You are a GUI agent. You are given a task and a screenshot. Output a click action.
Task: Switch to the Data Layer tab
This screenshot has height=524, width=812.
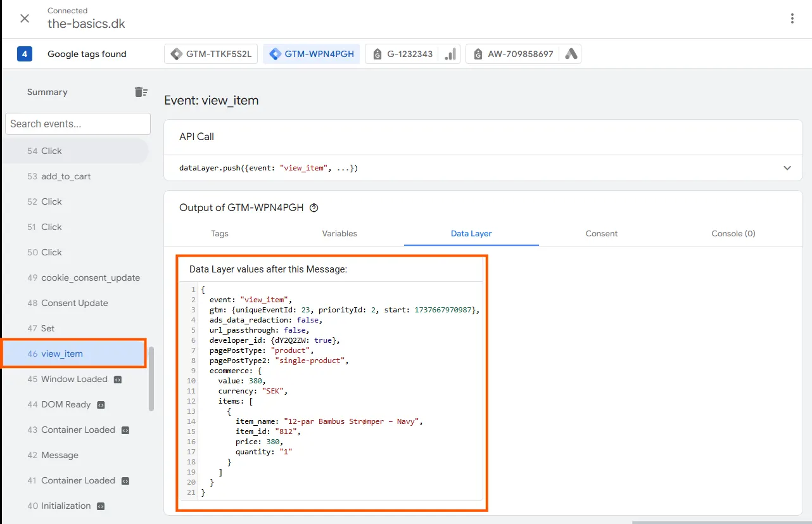(471, 233)
